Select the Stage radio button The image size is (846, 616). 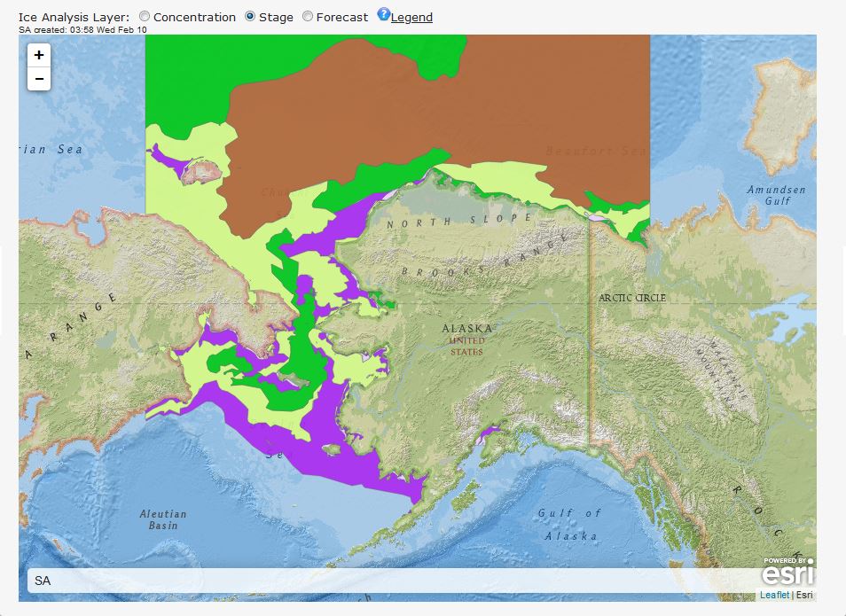250,17
